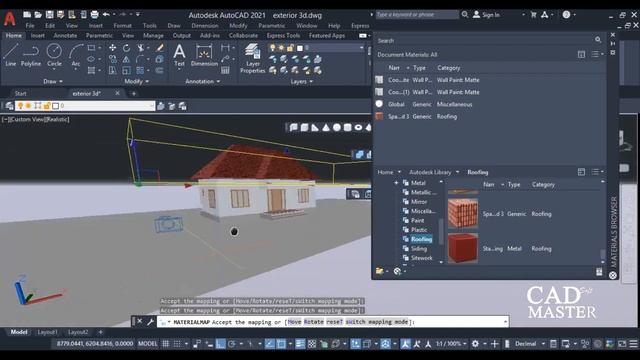The image size is (640, 360).
Task: Click the Materials Browser search field
Action: (486, 40)
